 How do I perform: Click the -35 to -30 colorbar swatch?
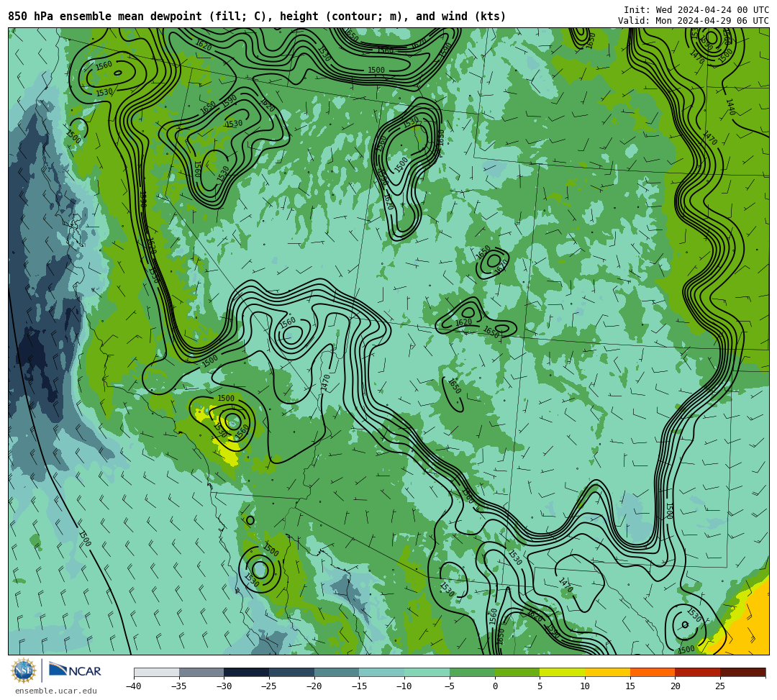(x=201, y=672)
